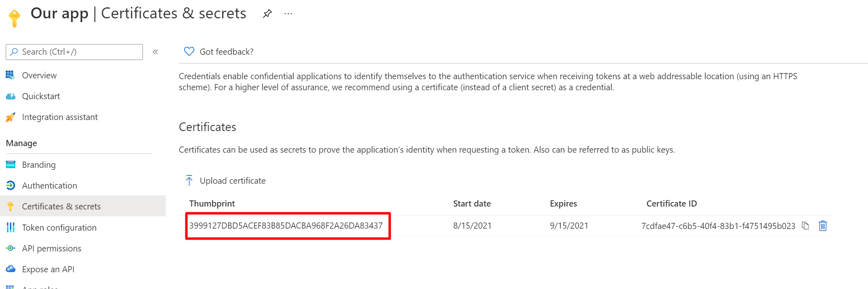Delete the certificate using trash icon
This screenshot has height=289, width=868.
[x=823, y=226]
